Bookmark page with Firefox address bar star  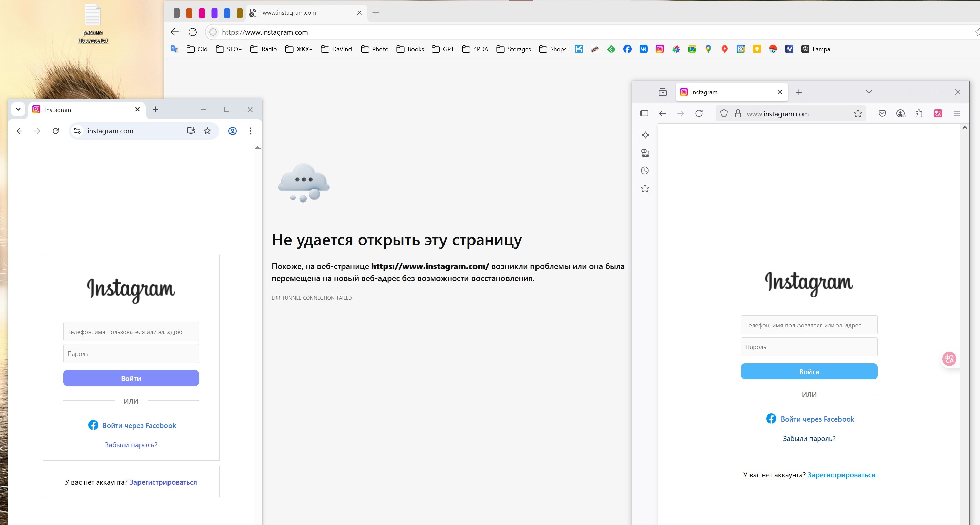tap(857, 113)
